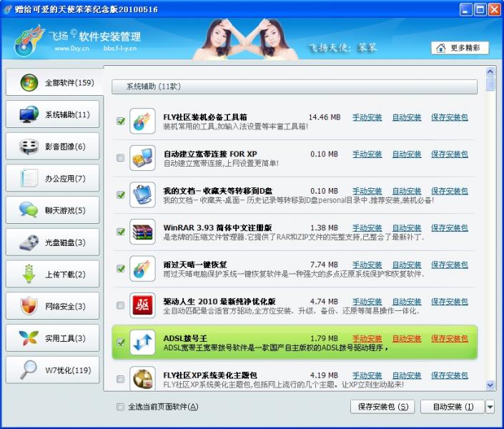Click 上传下载(2) category tab
This screenshot has height=429, width=504.
click(53, 274)
